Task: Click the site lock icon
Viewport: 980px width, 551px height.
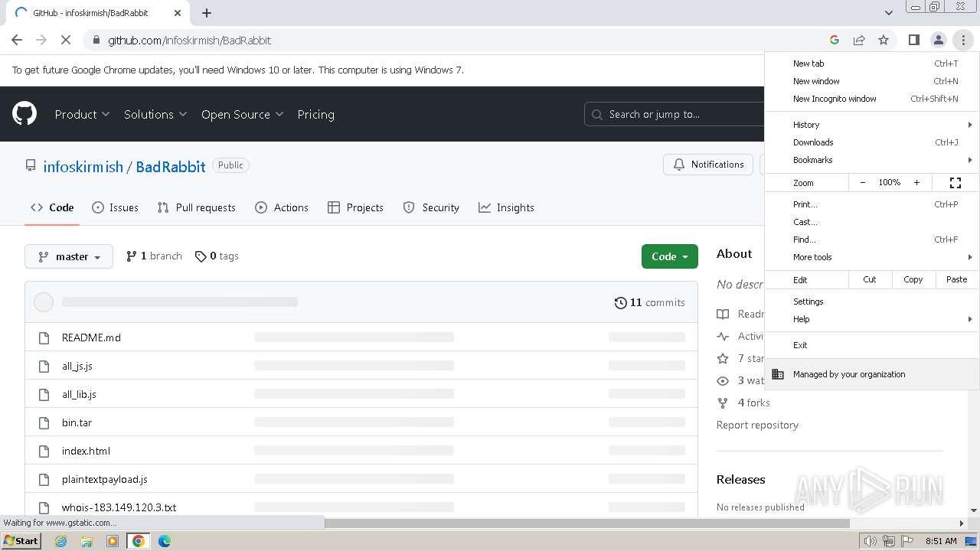Action: click(x=96, y=41)
